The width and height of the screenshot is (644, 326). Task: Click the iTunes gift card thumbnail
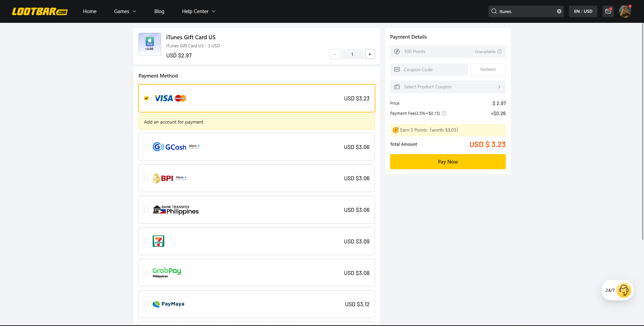[150, 44]
